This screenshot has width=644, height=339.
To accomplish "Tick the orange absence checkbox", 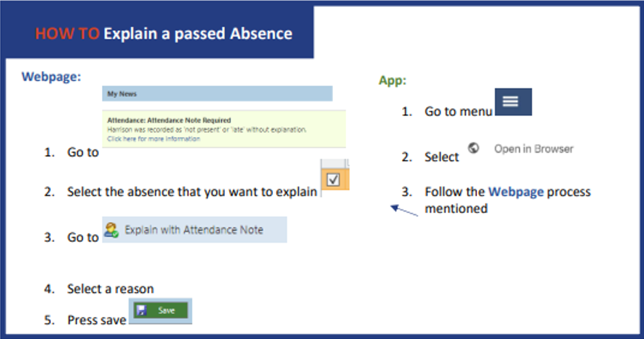I will tap(333, 179).
